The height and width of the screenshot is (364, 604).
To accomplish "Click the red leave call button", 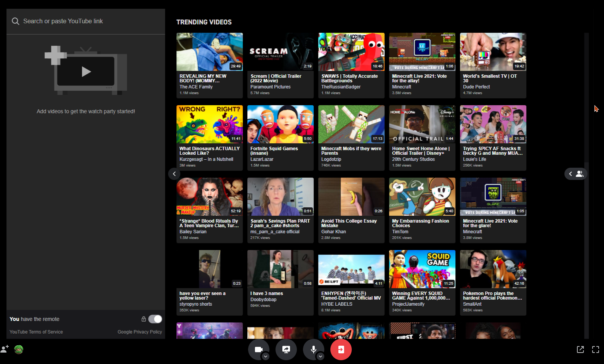I will point(341,349).
